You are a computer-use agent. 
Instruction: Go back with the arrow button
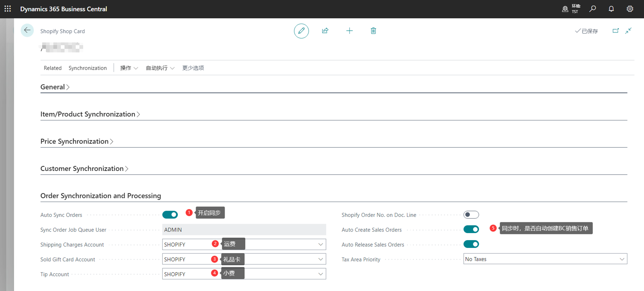pyautogui.click(x=27, y=30)
